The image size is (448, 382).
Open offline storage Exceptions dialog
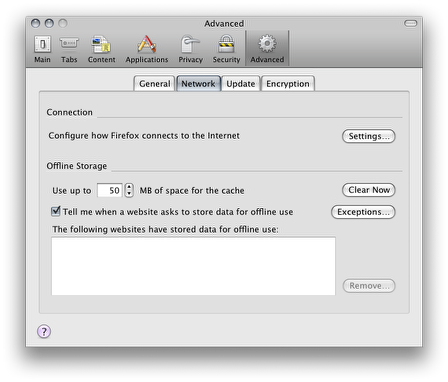click(363, 212)
